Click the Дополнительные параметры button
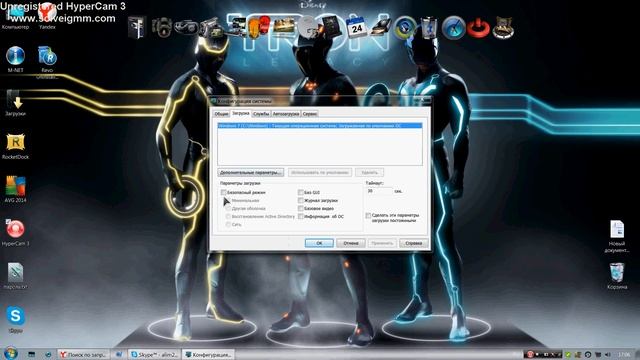The image size is (640, 360). pyautogui.click(x=251, y=172)
